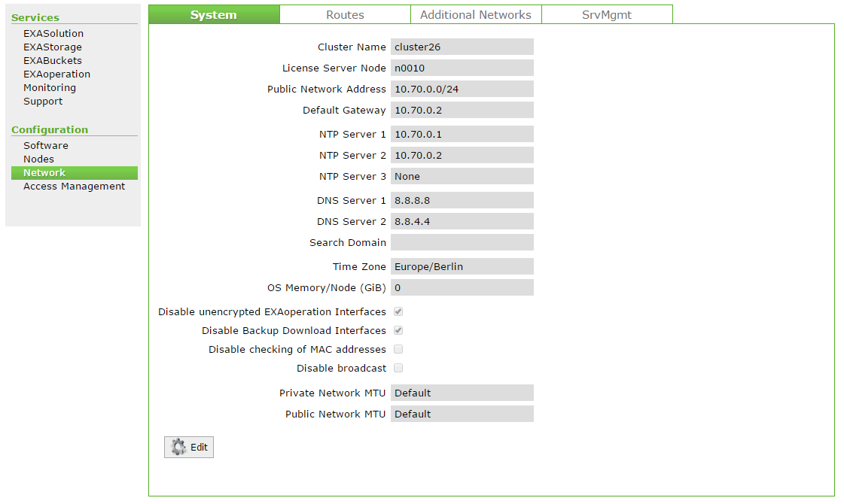Open the Monitoring page

pyautogui.click(x=50, y=88)
